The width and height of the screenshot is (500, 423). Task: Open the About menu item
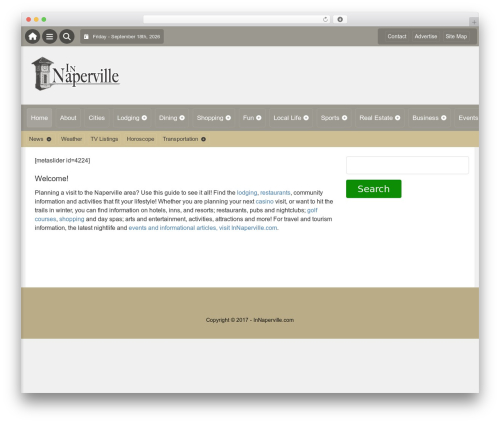[68, 118]
